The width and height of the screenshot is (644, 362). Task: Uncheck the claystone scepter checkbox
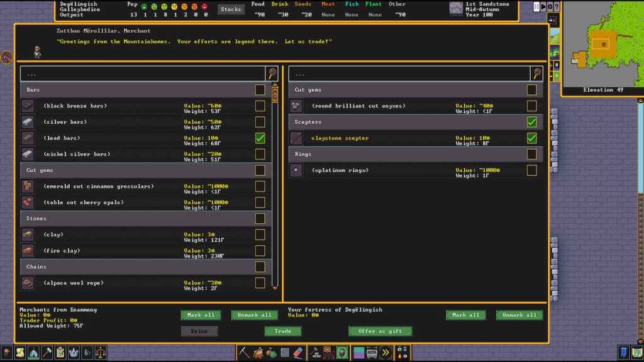click(532, 138)
